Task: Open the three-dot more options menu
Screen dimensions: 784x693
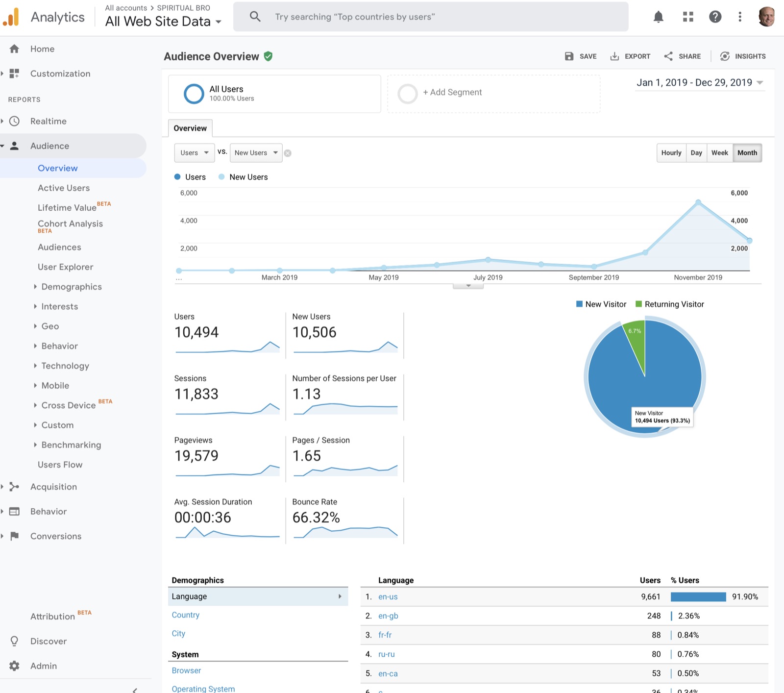Action: click(740, 17)
